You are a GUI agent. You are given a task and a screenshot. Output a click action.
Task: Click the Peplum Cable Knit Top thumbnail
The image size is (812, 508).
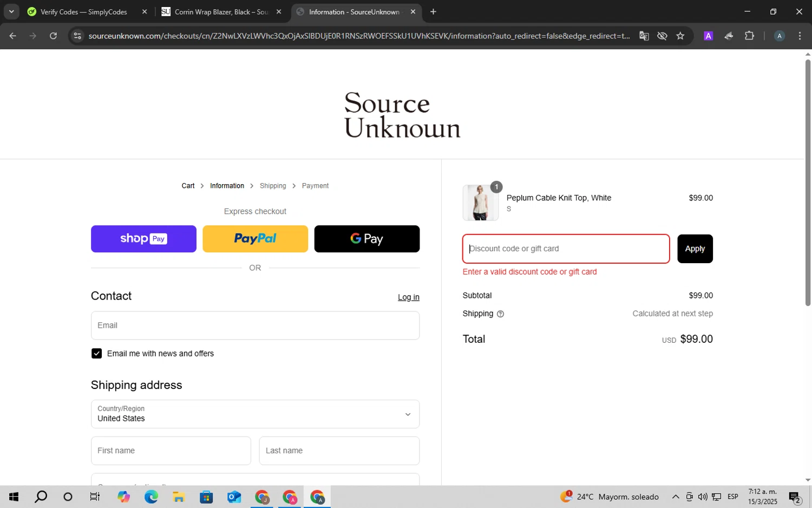[x=480, y=203]
